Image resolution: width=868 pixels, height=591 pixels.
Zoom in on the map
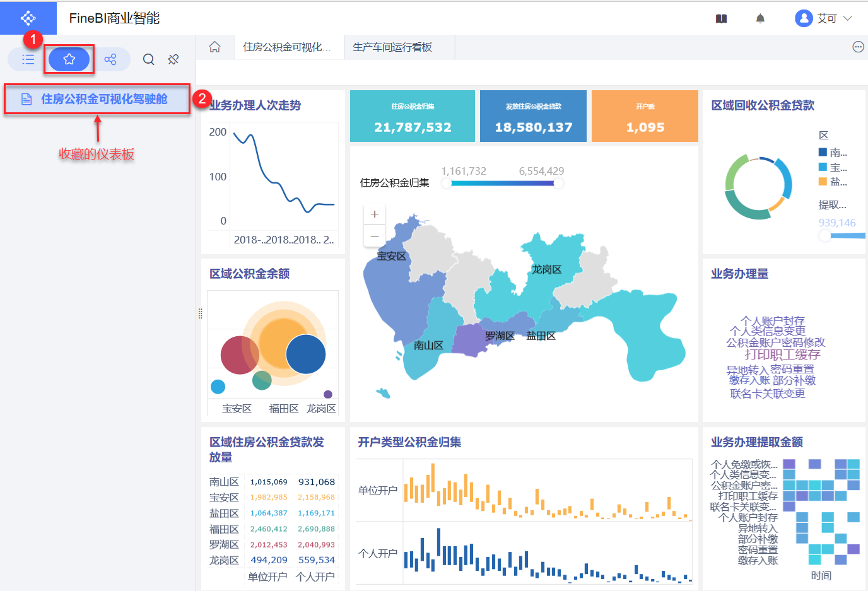pyautogui.click(x=375, y=214)
